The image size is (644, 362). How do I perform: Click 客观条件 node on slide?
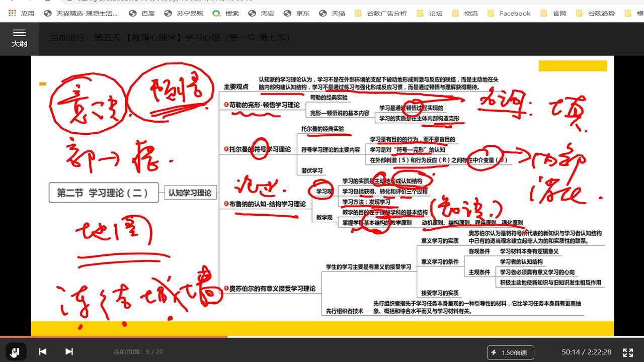tap(479, 251)
